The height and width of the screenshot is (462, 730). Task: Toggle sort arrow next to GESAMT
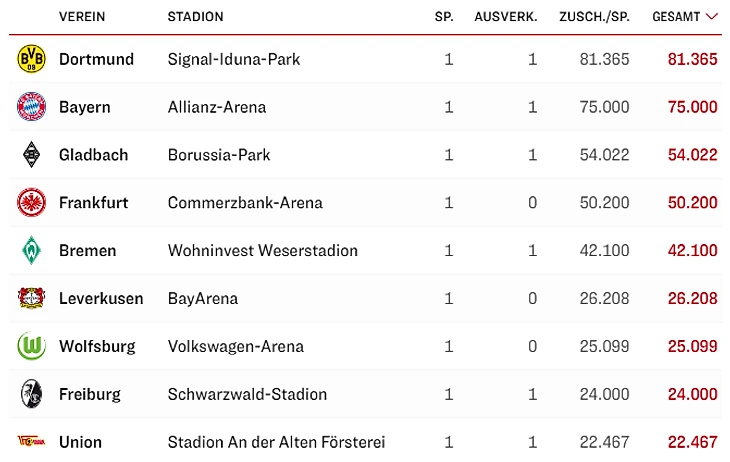click(712, 17)
